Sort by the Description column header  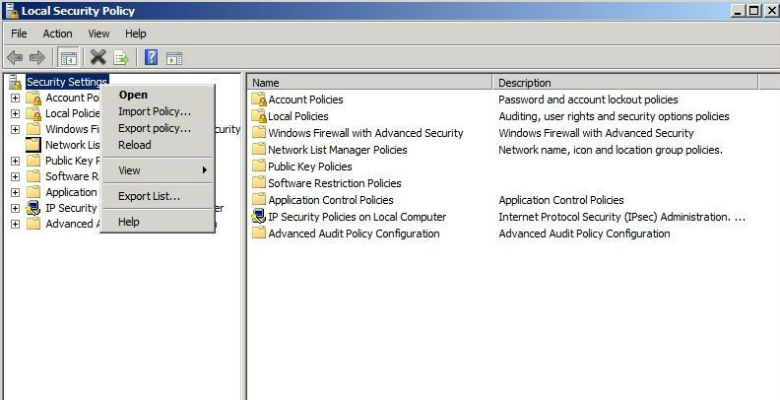625,83
